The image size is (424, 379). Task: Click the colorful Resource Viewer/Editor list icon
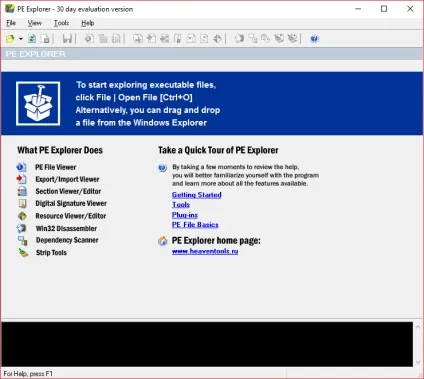coord(22,216)
